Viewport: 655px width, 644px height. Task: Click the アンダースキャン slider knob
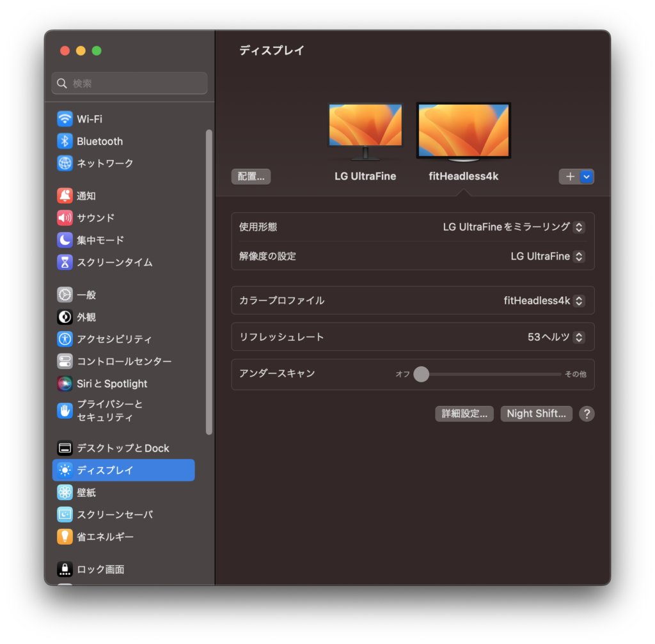[421, 374]
